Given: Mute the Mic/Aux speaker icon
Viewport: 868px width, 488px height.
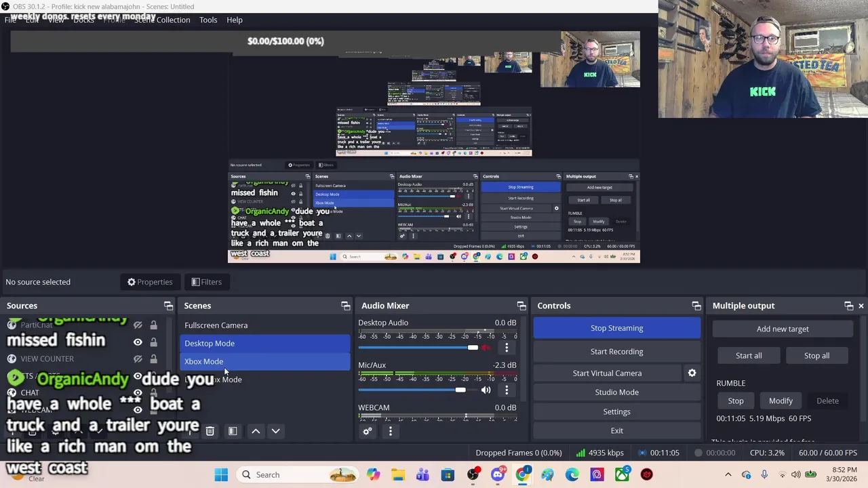Looking at the screenshot, I should pyautogui.click(x=486, y=390).
